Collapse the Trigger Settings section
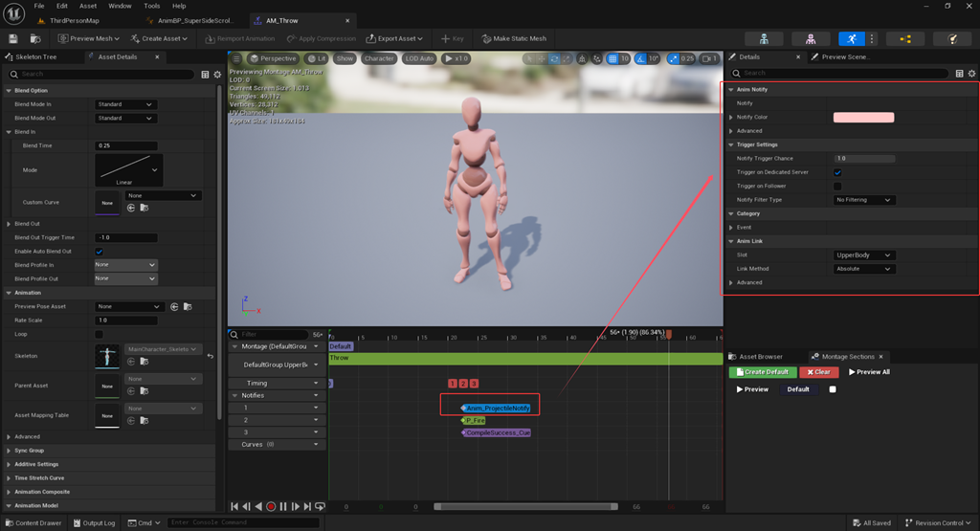980x531 pixels. [x=731, y=144]
